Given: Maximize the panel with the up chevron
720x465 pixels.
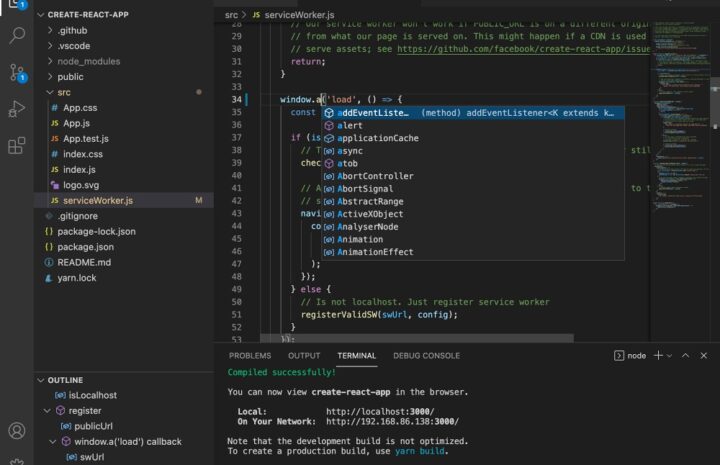Looking at the screenshot, I should pos(686,355).
